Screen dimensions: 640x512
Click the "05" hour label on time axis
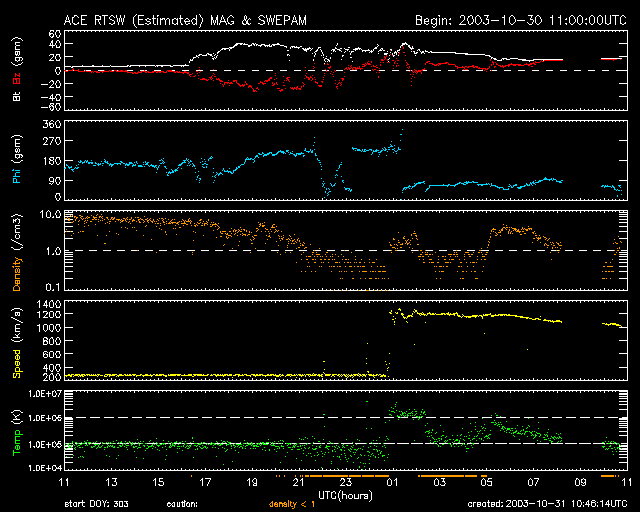point(487,482)
